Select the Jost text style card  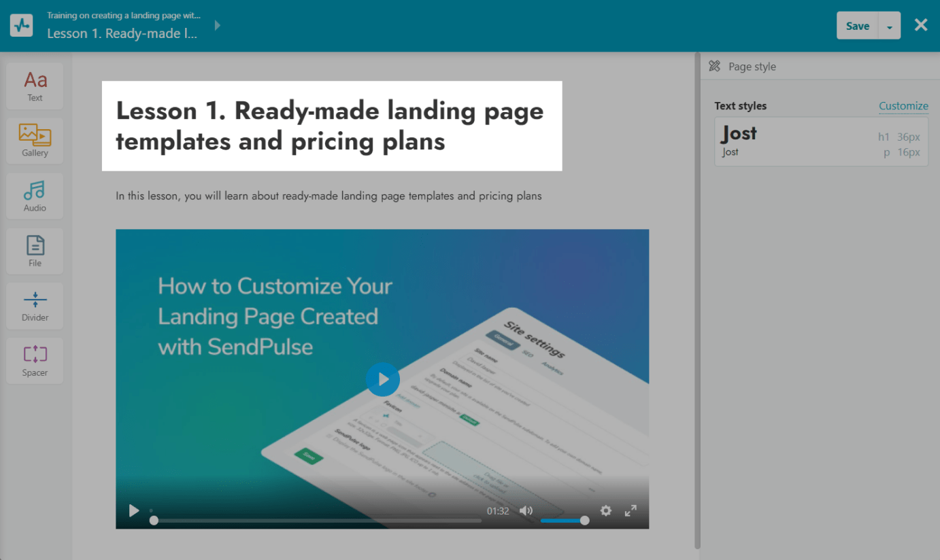click(821, 141)
